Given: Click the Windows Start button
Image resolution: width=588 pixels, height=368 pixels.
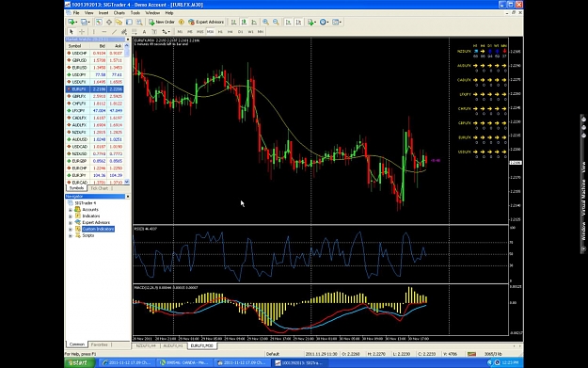Looking at the screenshot, I should click(80, 362).
